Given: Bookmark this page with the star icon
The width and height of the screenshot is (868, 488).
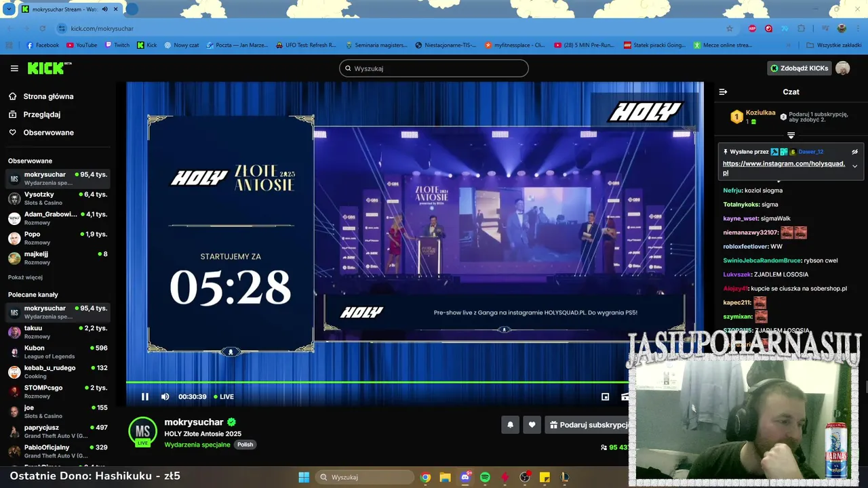Looking at the screenshot, I should coord(730,28).
